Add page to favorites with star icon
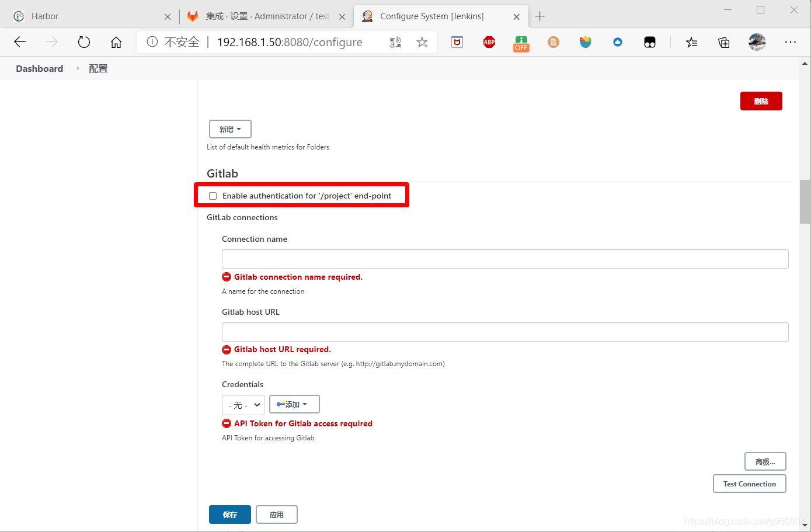811x532 pixels. 422,42
